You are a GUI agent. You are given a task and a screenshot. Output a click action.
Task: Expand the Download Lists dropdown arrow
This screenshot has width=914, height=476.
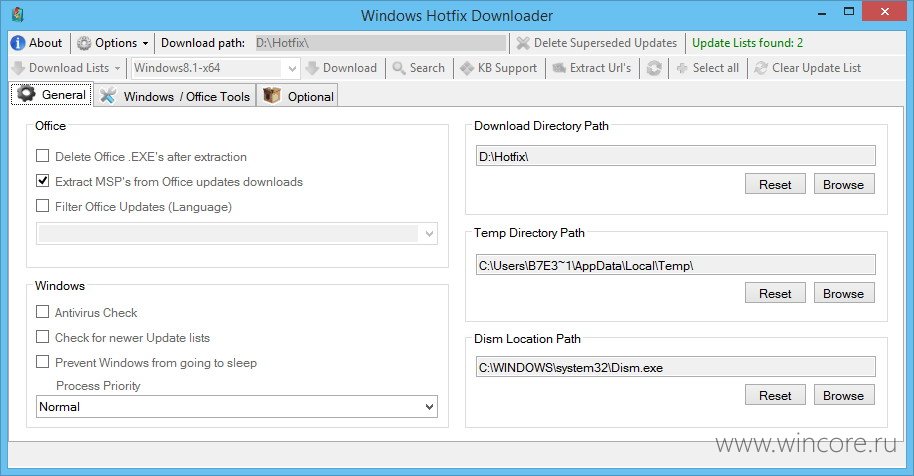point(117,69)
